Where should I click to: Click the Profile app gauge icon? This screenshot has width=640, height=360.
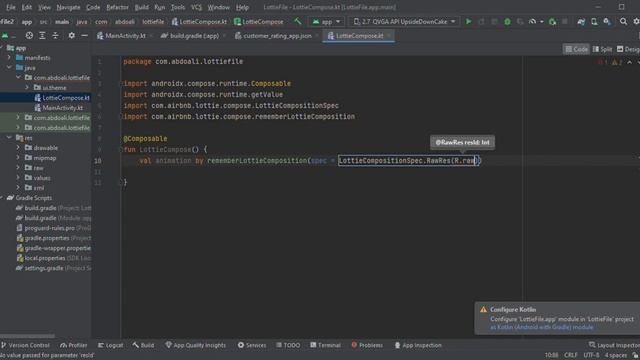pos(533,21)
